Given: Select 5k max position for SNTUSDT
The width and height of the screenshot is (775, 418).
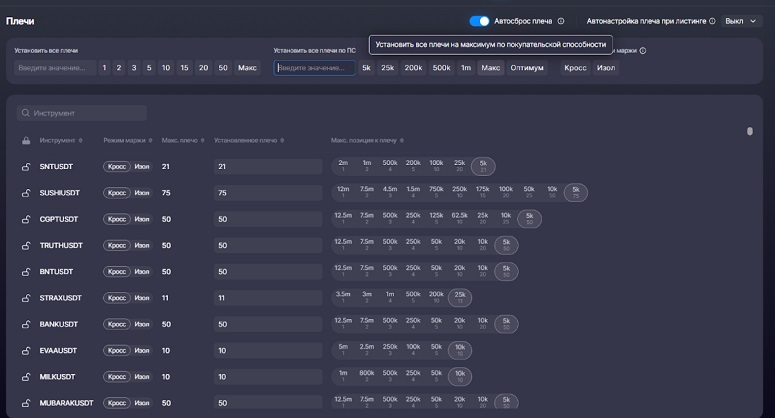Looking at the screenshot, I should coord(483,166).
